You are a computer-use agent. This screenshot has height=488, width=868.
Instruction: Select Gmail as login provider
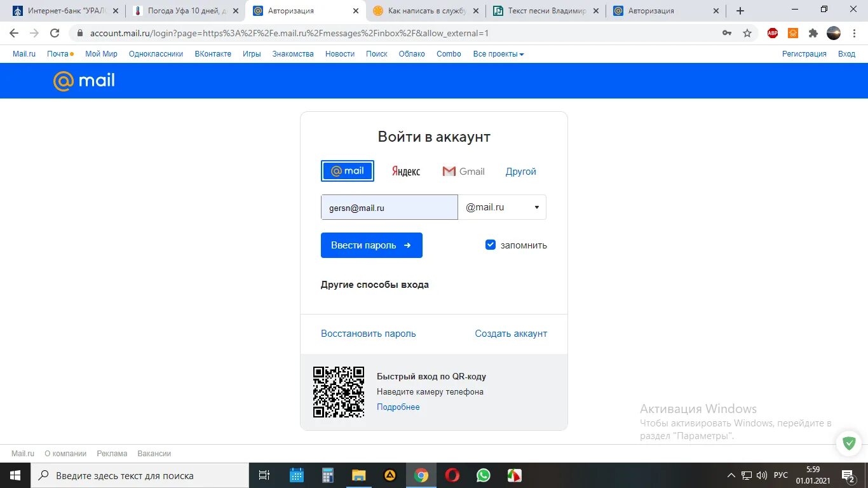(463, 172)
